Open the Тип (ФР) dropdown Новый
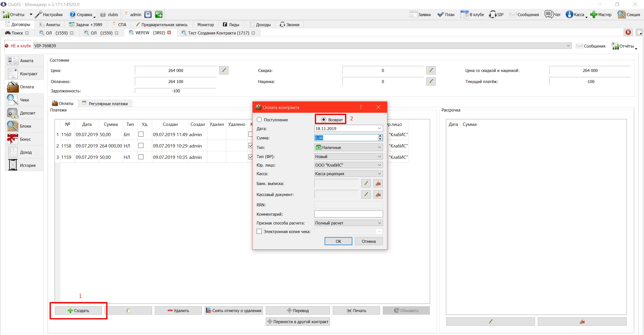 pyautogui.click(x=349, y=156)
